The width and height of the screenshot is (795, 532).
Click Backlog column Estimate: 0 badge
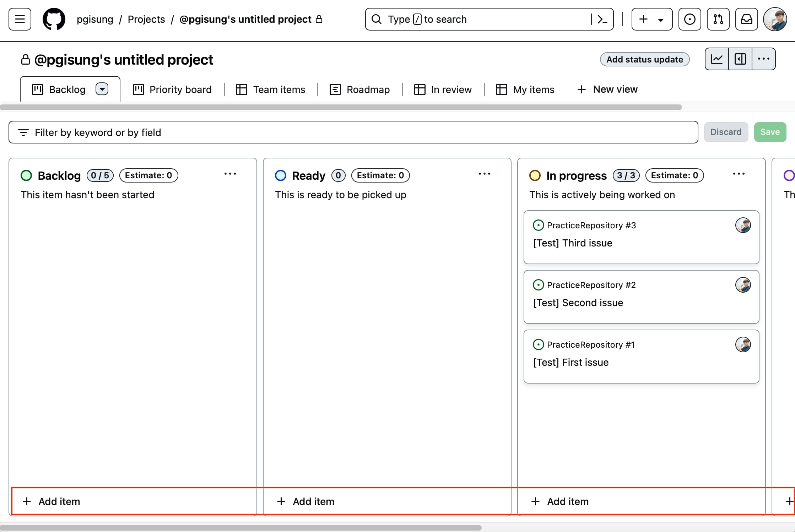[148, 175]
